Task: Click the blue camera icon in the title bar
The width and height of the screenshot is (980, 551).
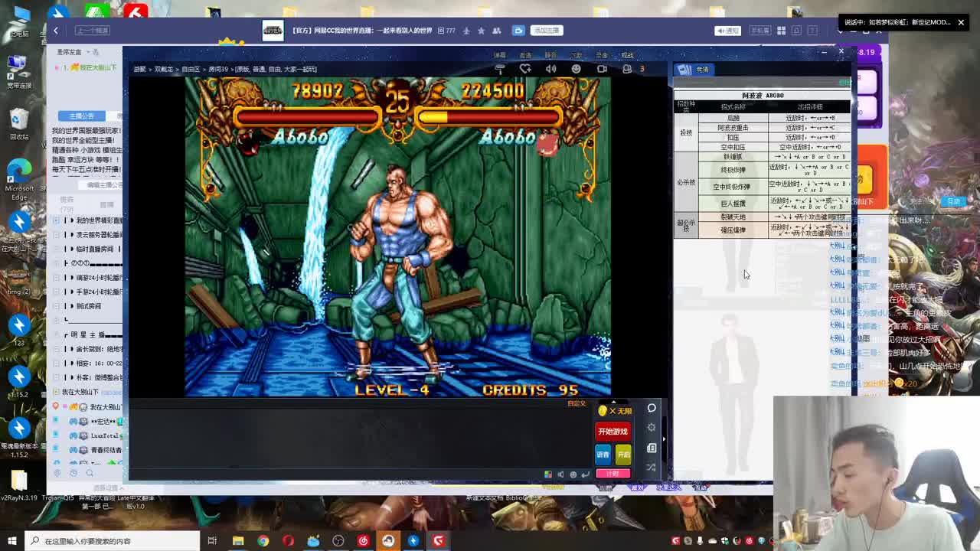Action: pos(518,31)
